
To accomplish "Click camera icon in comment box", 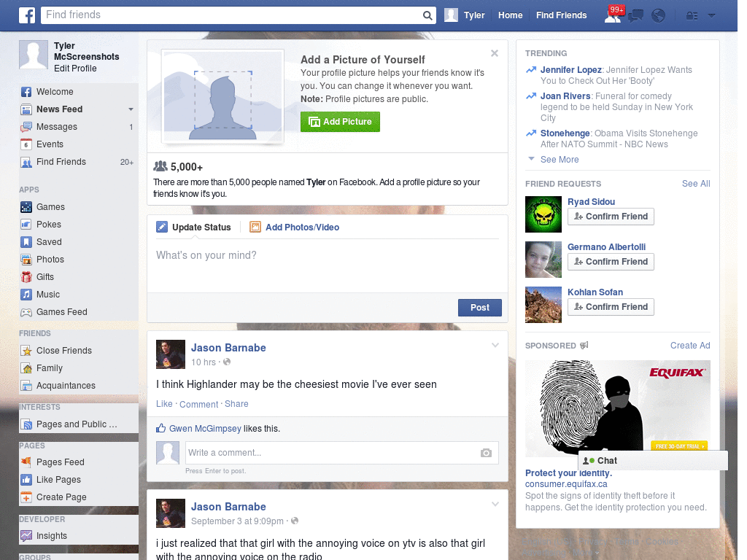I will pyautogui.click(x=486, y=453).
